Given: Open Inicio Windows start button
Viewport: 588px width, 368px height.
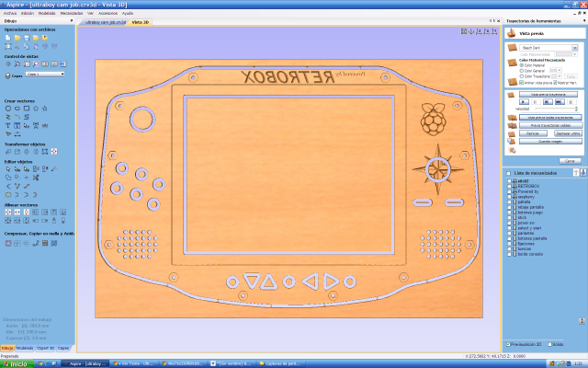Looking at the screenshot, I should point(17,364).
